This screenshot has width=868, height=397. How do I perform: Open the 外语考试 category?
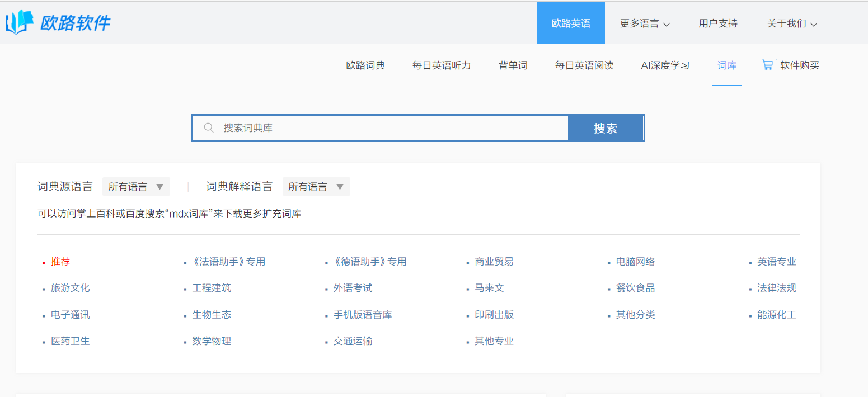353,288
